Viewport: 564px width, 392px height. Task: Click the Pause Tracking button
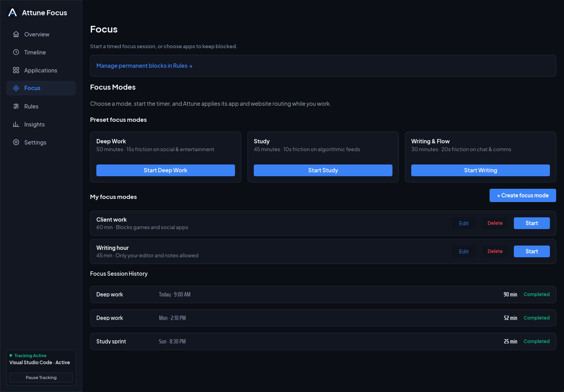point(41,378)
